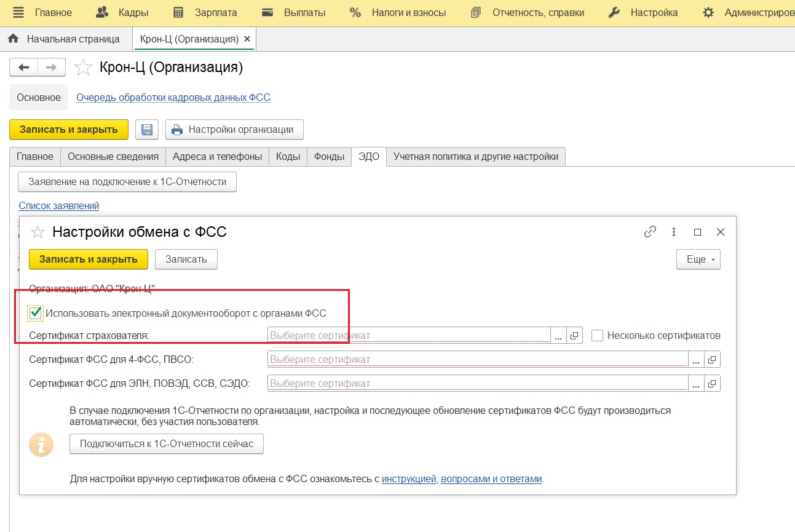The height and width of the screenshot is (532, 795).
Task: Copy link to dialog via chain icon
Action: [x=650, y=232]
